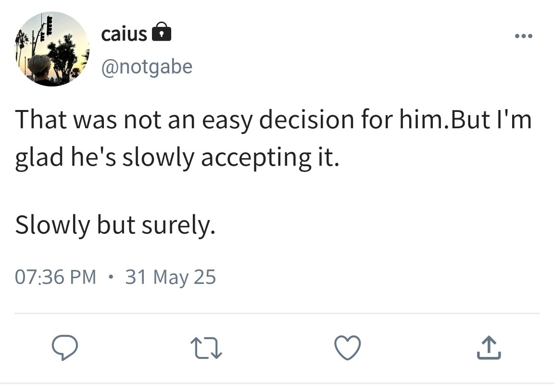Click the 'Slowly but surely.' text
554x392 pixels.
coord(115,225)
